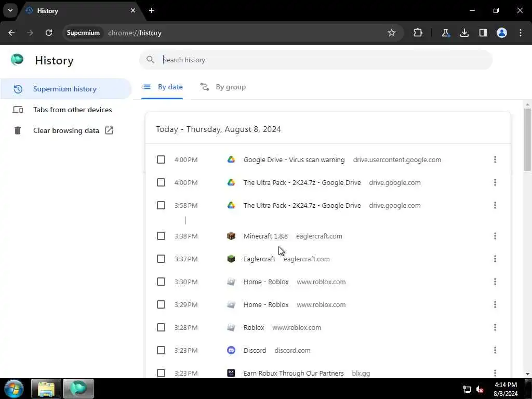
Task: Click the taskbar clock showing 4:14 PM
Action: [x=506, y=389]
